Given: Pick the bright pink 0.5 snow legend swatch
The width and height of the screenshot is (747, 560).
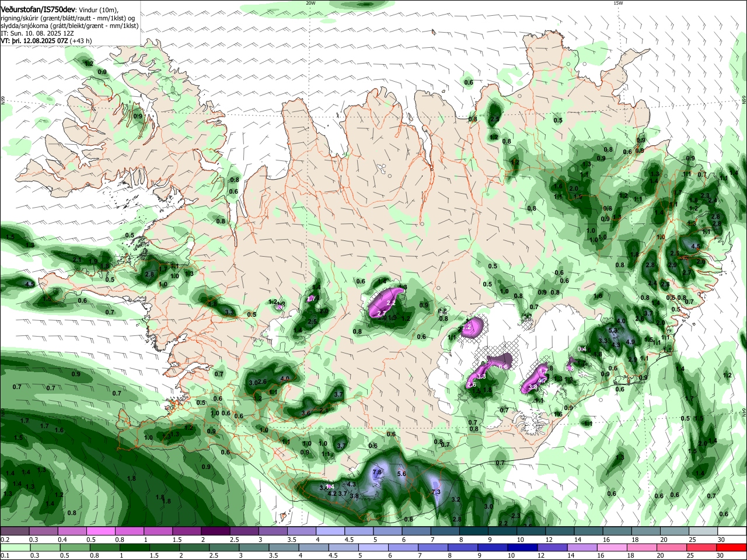Looking at the screenshot, I should click(100, 531).
